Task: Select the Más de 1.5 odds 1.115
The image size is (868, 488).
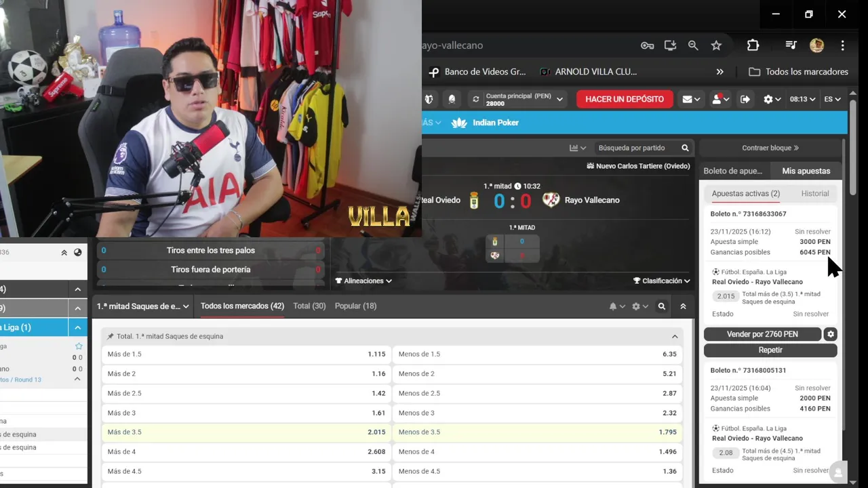Action: pos(246,354)
